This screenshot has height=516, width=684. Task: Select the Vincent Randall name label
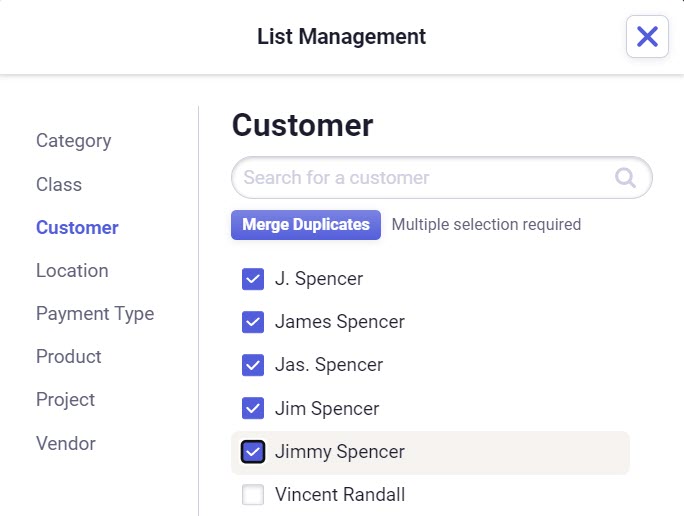(x=340, y=495)
